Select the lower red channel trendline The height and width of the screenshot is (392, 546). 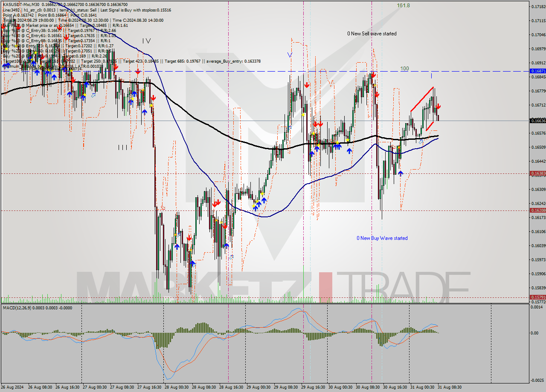click(430, 126)
